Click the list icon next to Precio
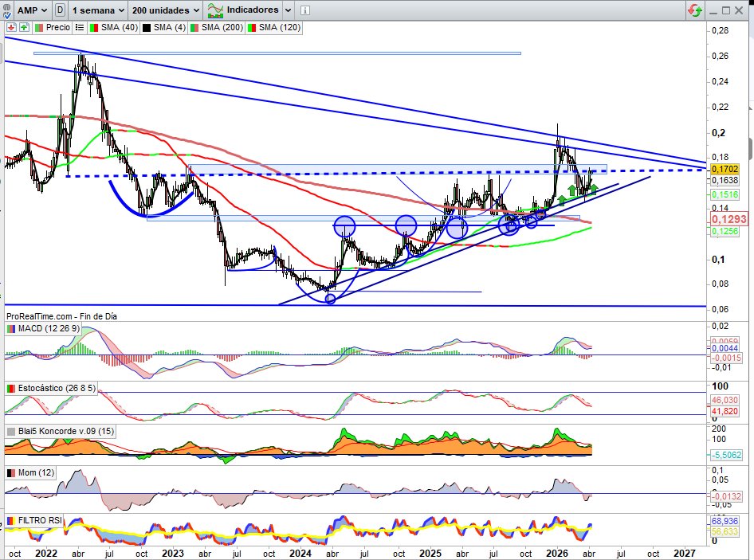Image resolution: width=754 pixels, height=560 pixels. pyautogui.click(x=80, y=27)
